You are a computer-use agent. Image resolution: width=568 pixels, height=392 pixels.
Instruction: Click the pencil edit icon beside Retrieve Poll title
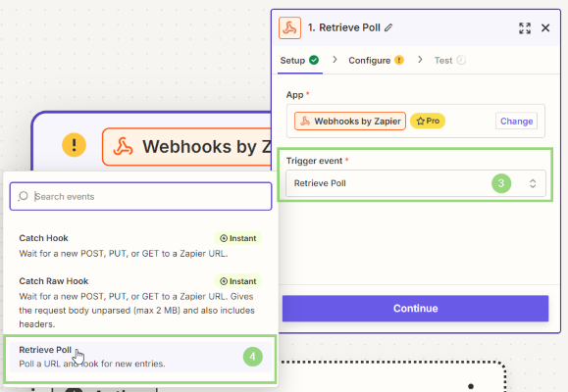388,27
